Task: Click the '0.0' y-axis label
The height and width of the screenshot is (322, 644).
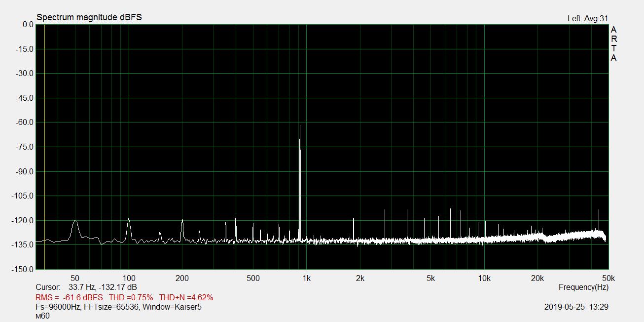Action: pos(28,25)
